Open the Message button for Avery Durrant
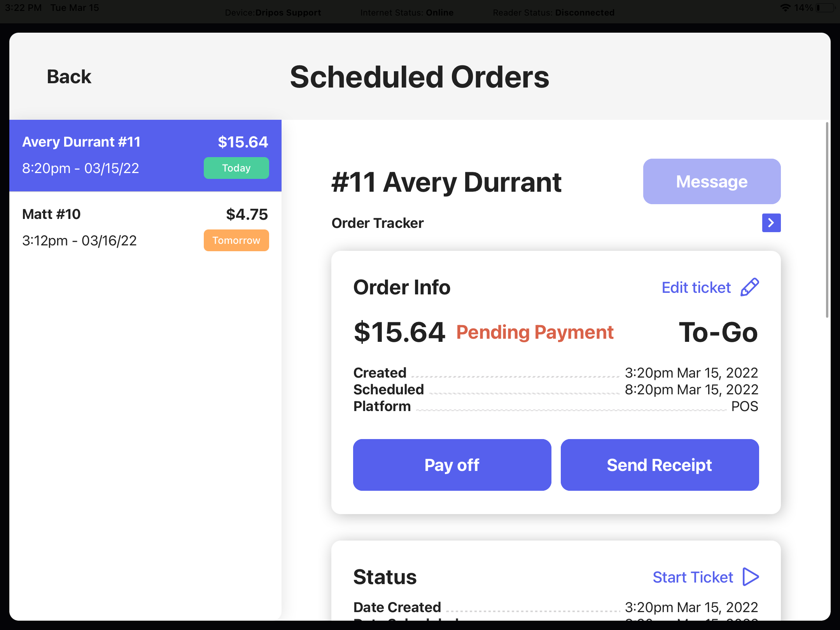This screenshot has height=630, width=840. pos(712,181)
